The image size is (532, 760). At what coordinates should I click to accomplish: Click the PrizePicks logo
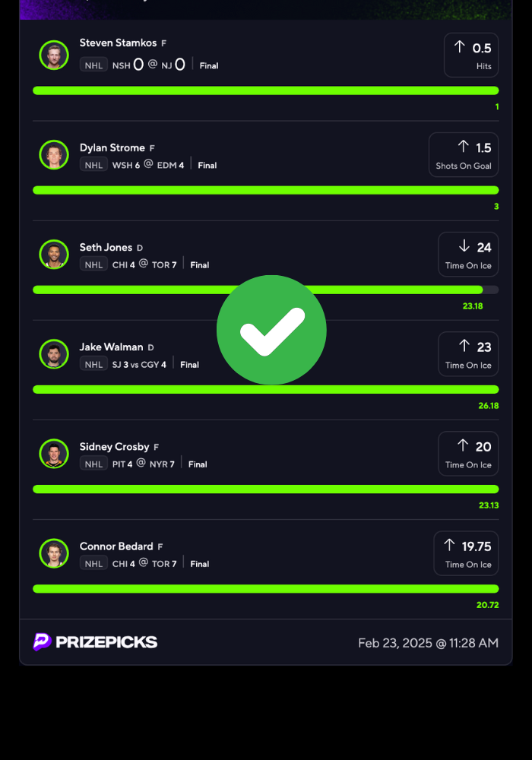coord(95,641)
